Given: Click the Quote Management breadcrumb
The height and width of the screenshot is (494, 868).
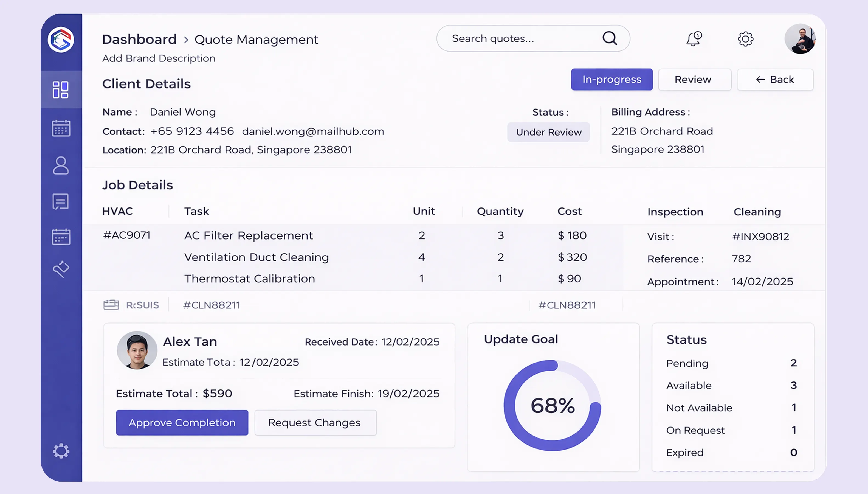Looking at the screenshot, I should tap(256, 40).
